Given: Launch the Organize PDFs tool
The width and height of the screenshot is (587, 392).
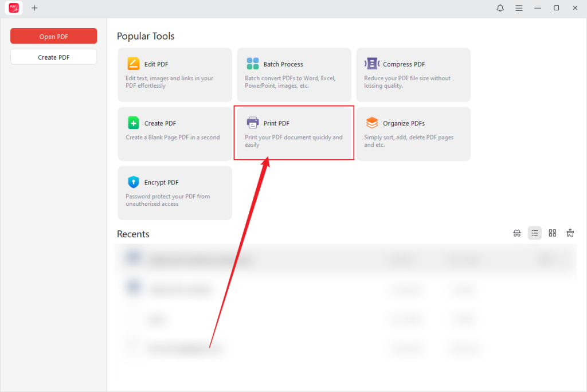Looking at the screenshot, I should [413, 134].
